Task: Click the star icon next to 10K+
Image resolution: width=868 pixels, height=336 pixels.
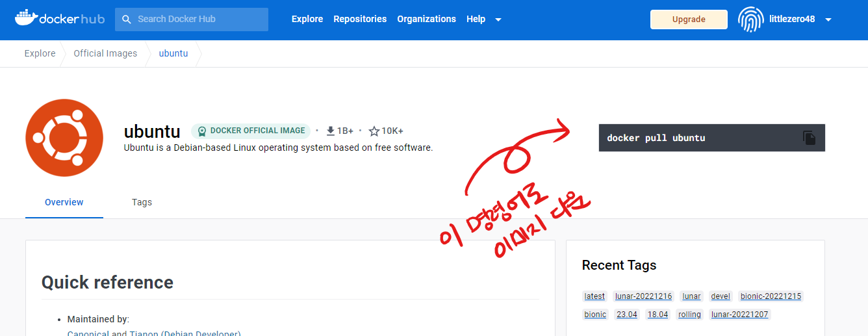Action: coord(374,131)
